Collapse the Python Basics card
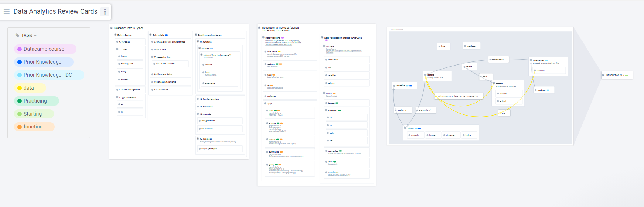 pos(116,35)
